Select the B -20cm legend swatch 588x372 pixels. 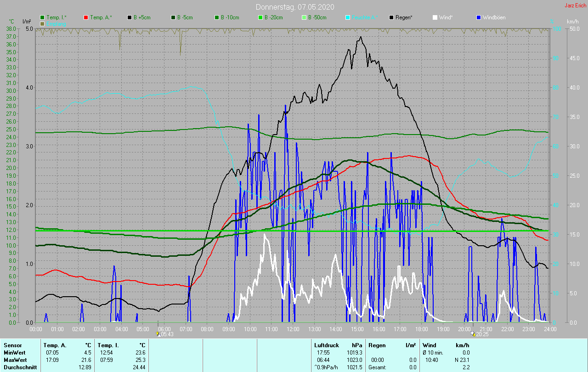(x=260, y=17)
